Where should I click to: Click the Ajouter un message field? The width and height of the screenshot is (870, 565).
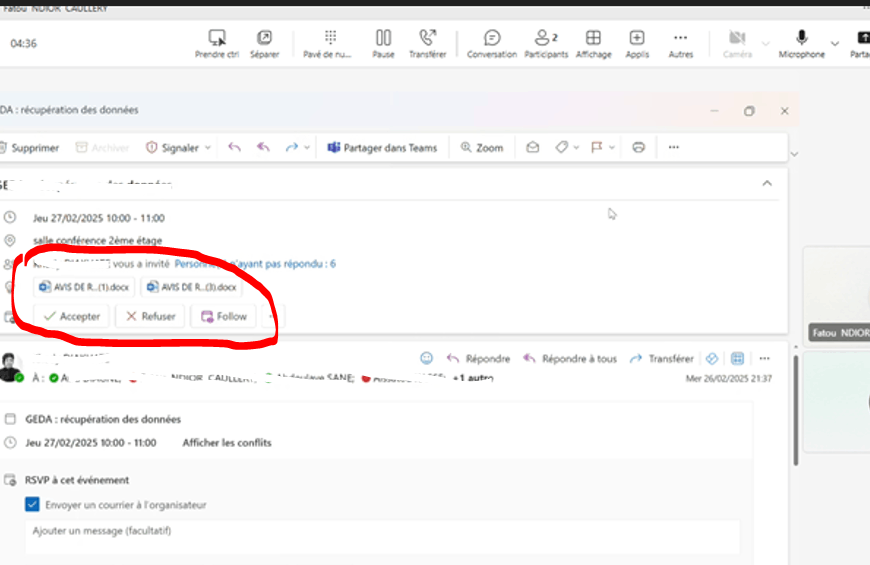click(382, 536)
